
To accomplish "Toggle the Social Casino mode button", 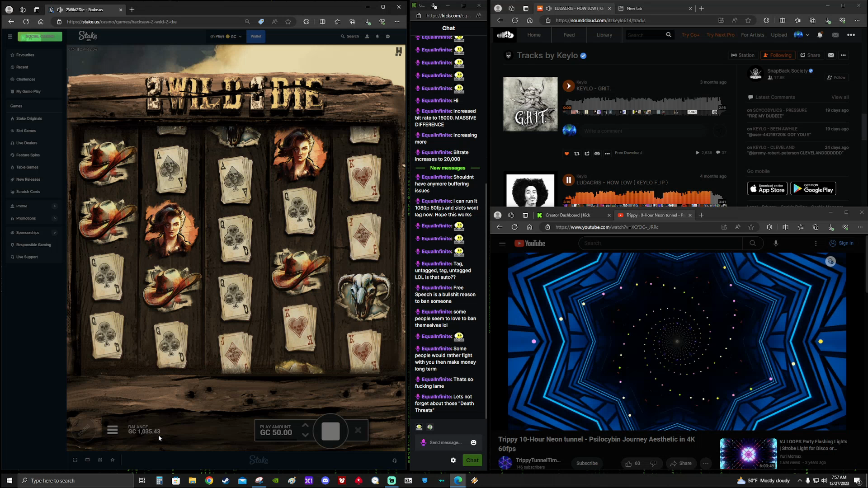I will [x=40, y=37].
